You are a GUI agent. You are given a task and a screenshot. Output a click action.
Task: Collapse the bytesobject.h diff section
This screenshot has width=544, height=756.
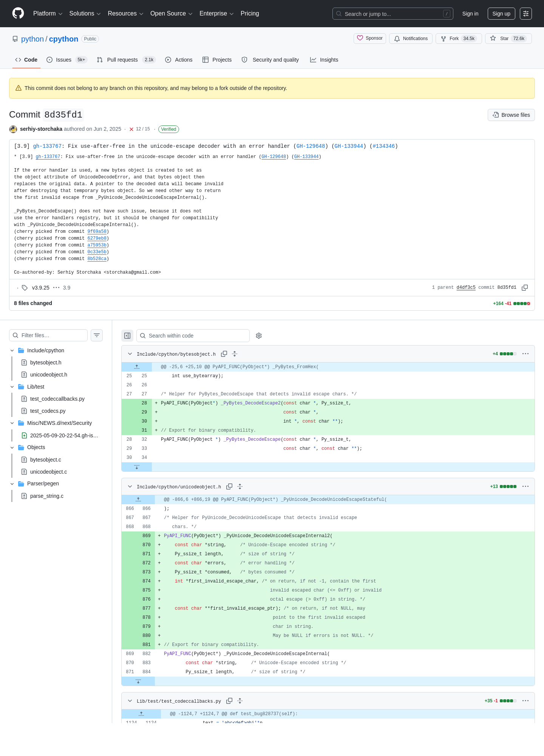(x=130, y=354)
